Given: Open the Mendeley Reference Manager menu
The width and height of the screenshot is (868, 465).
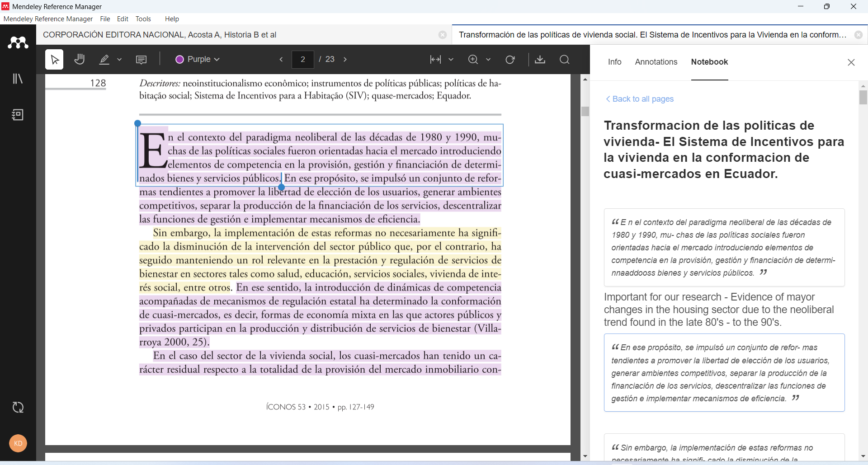Looking at the screenshot, I should (x=48, y=19).
